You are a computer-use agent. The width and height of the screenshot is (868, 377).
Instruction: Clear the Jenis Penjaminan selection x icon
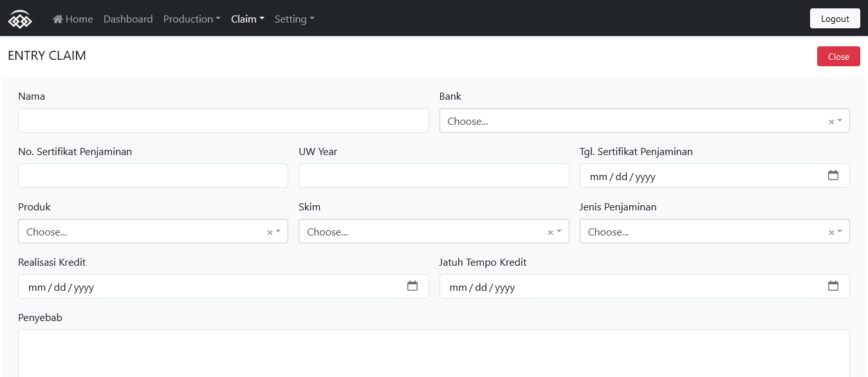831,232
